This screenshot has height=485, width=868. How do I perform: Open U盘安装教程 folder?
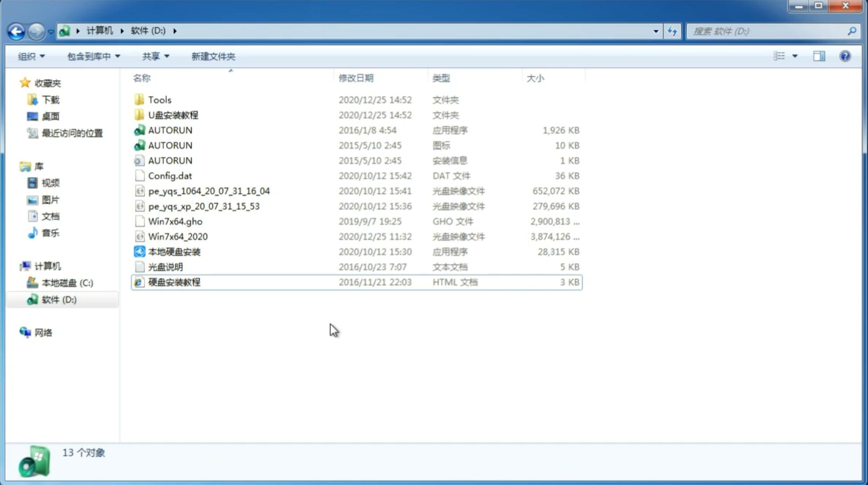(173, 115)
